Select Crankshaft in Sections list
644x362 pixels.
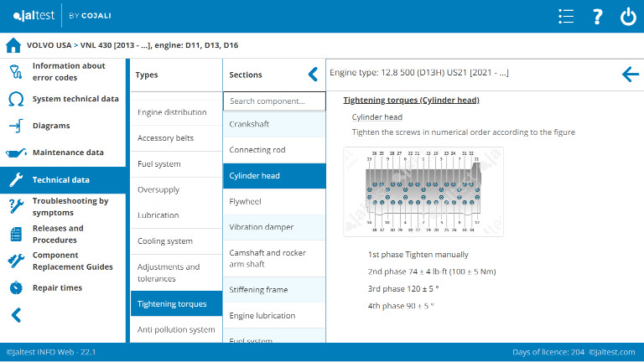pos(274,124)
